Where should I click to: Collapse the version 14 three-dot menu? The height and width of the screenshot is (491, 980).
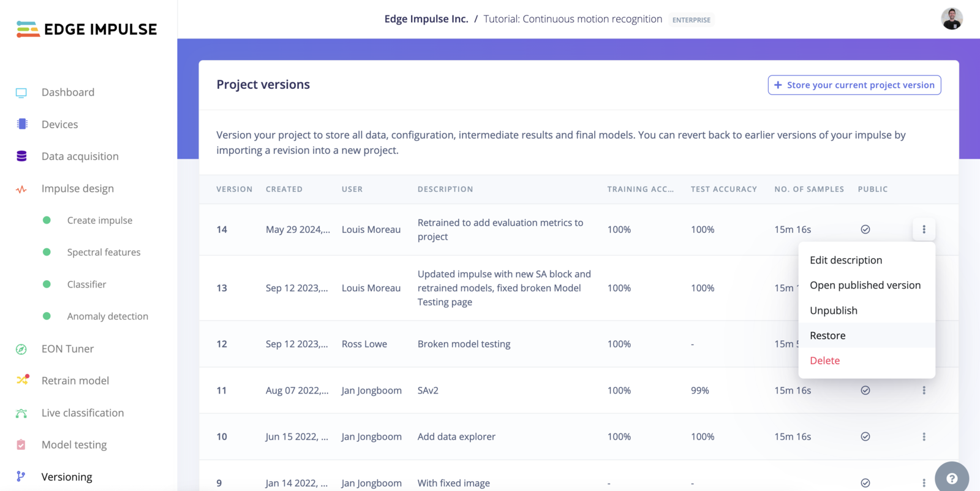(x=924, y=229)
